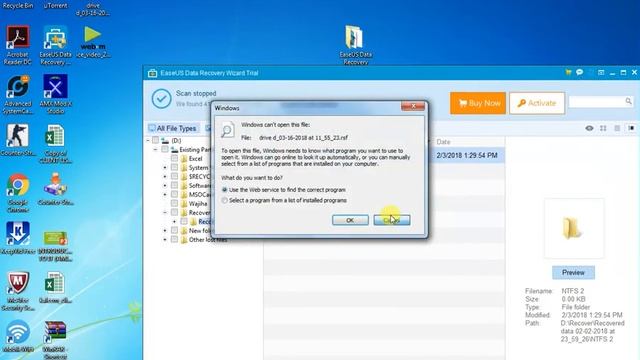Check the System folder checkbox
Image resolution: width=640 pixels, height=360 pixels.
click(x=174, y=167)
